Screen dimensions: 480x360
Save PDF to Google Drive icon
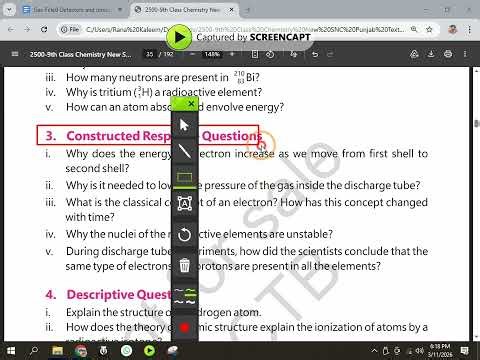click(414, 54)
